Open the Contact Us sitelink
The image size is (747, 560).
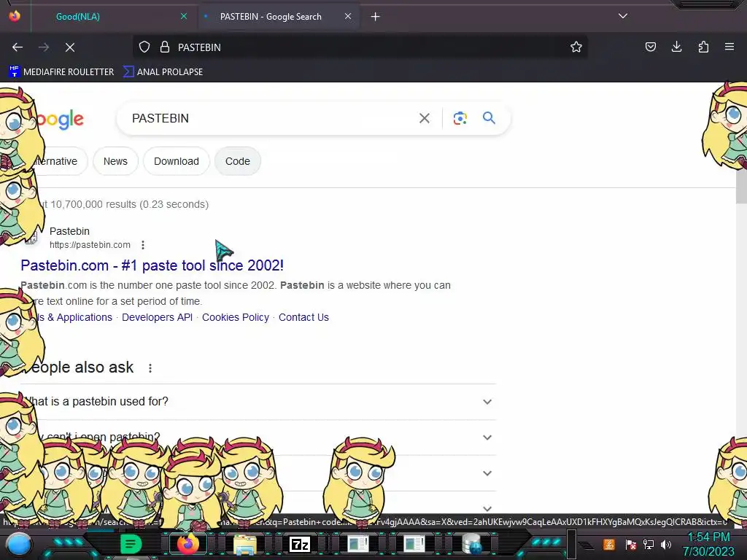point(304,317)
